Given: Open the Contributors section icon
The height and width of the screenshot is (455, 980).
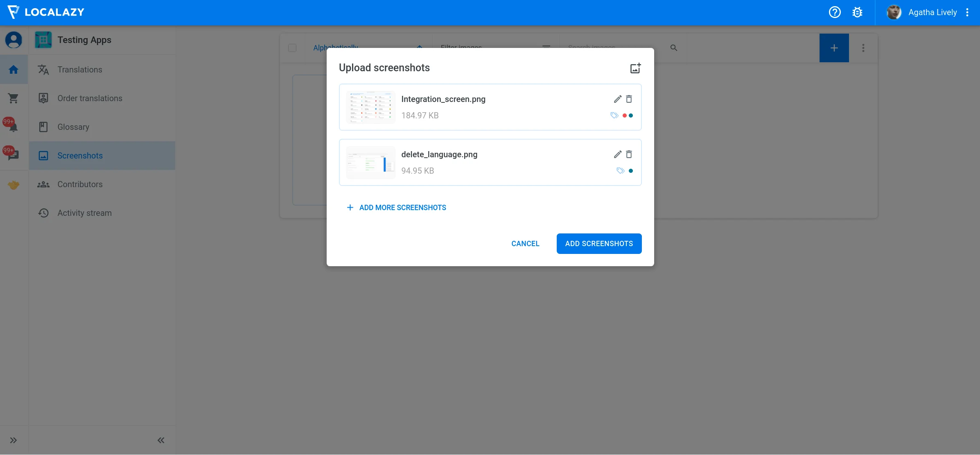Looking at the screenshot, I should point(43,184).
